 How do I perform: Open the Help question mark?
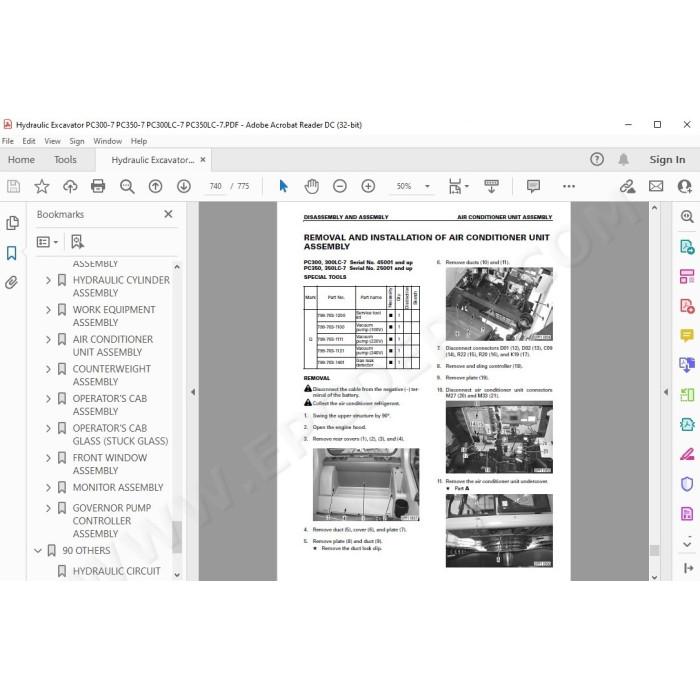[597, 159]
